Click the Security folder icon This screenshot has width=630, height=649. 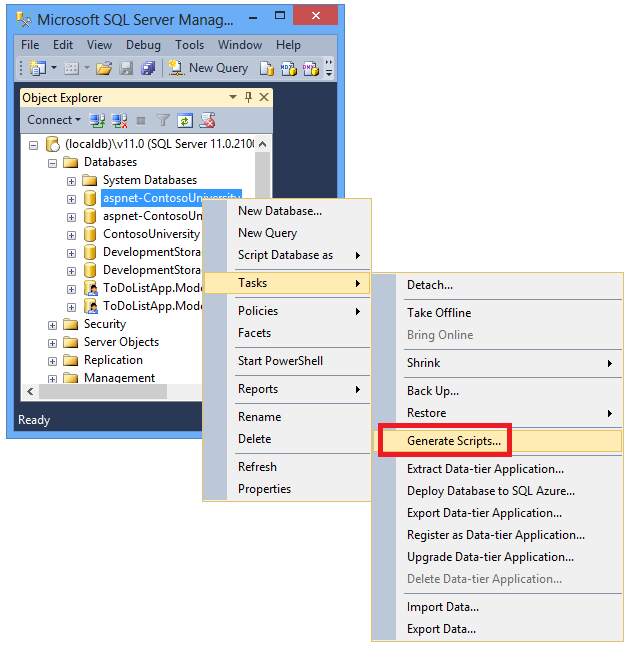click(x=70, y=324)
